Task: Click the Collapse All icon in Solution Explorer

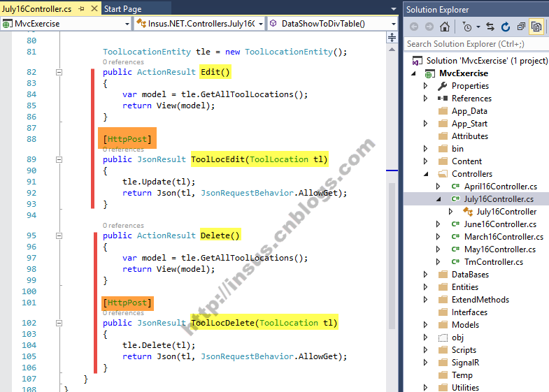Action: tap(521, 27)
